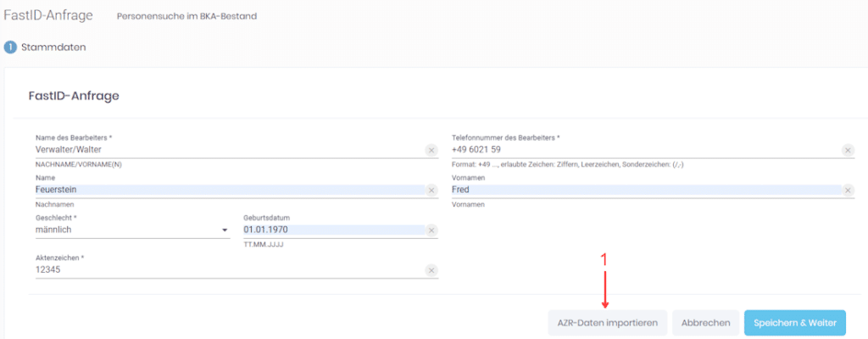The image size is (868, 339).
Task: Click the step 1 circle indicator
Action: [x=11, y=47]
